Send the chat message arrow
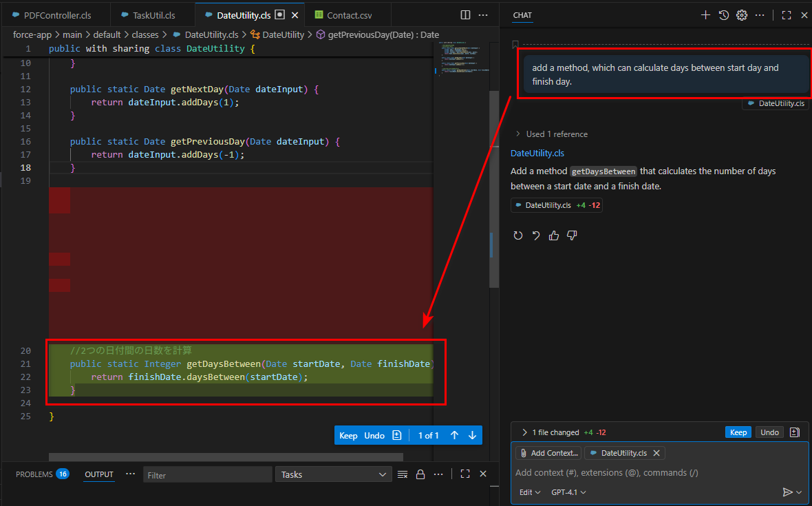Viewport: 812px width, 506px height. pyautogui.click(x=788, y=492)
